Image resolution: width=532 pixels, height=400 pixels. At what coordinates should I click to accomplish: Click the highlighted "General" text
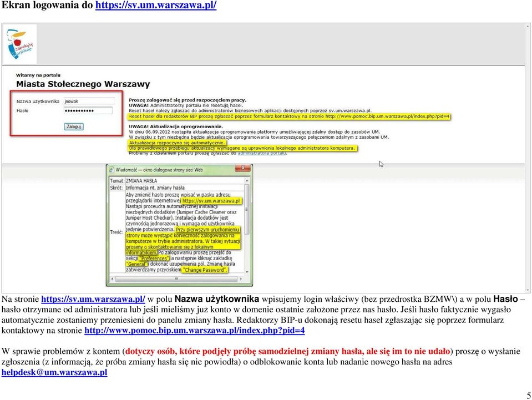point(136,264)
